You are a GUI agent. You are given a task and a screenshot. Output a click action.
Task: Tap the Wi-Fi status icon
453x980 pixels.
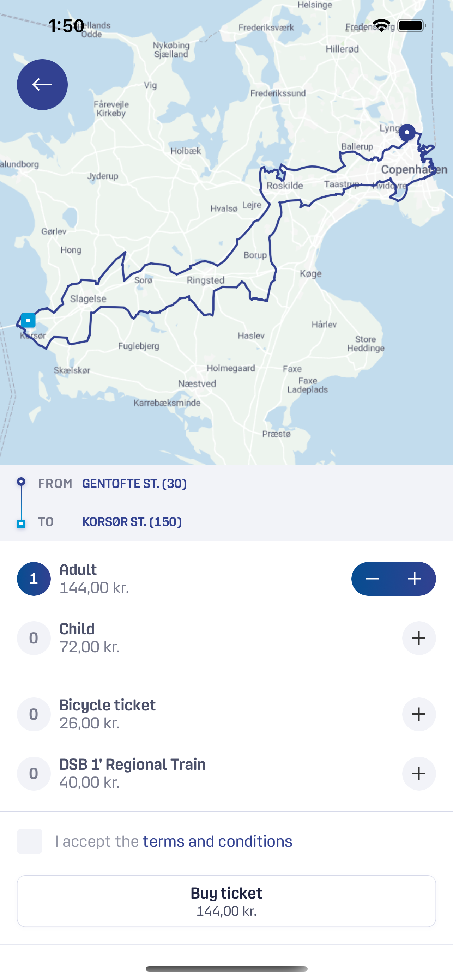click(381, 26)
